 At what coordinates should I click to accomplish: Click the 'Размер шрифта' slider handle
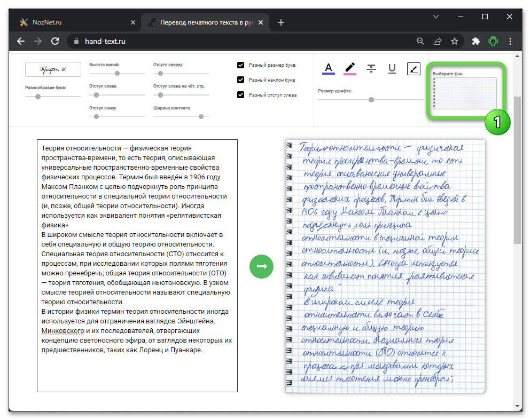(x=371, y=100)
